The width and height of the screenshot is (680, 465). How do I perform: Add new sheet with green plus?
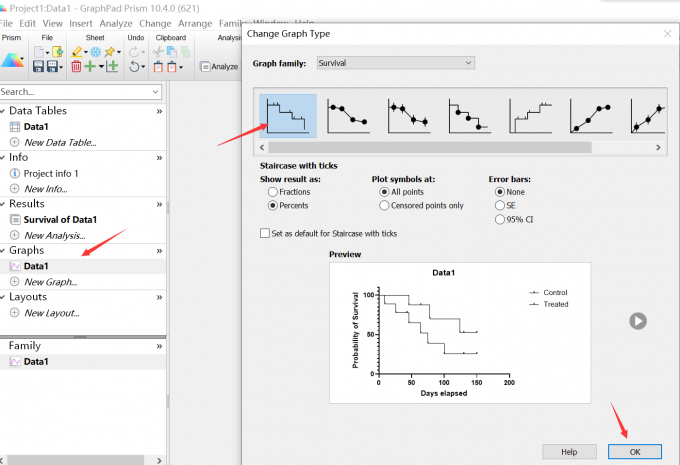point(90,66)
